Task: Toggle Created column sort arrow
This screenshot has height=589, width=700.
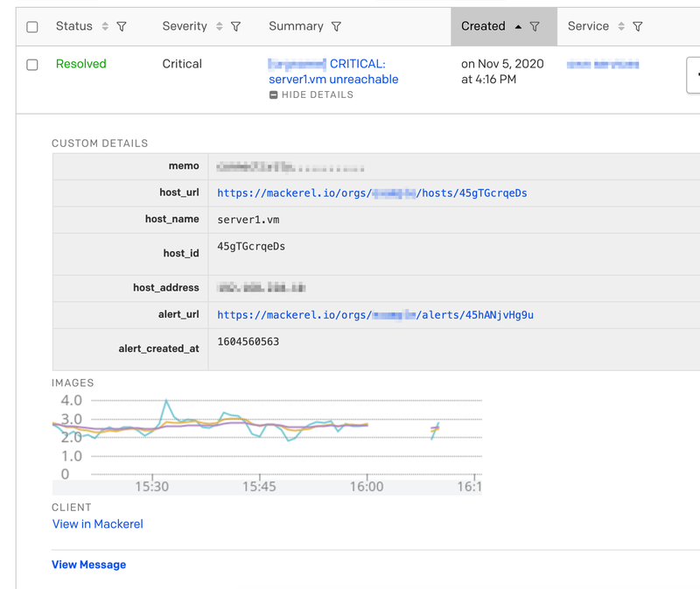Action: 518,27
